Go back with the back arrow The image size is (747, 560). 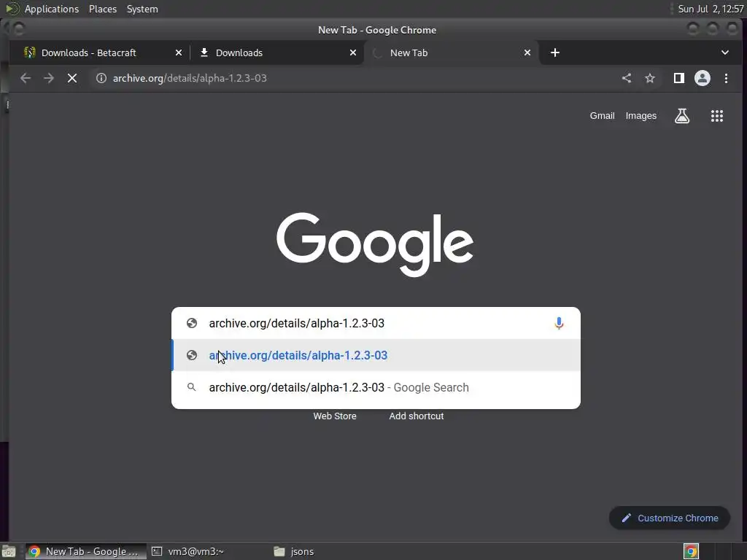coord(26,78)
